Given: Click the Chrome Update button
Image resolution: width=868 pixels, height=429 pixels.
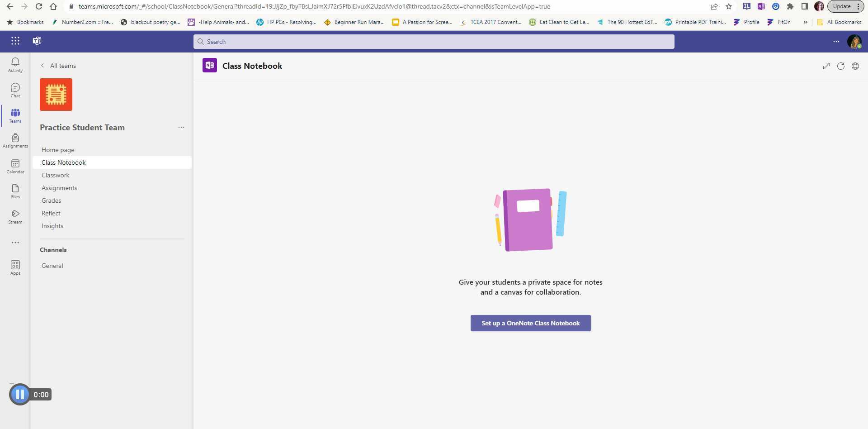Looking at the screenshot, I should tap(845, 6).
